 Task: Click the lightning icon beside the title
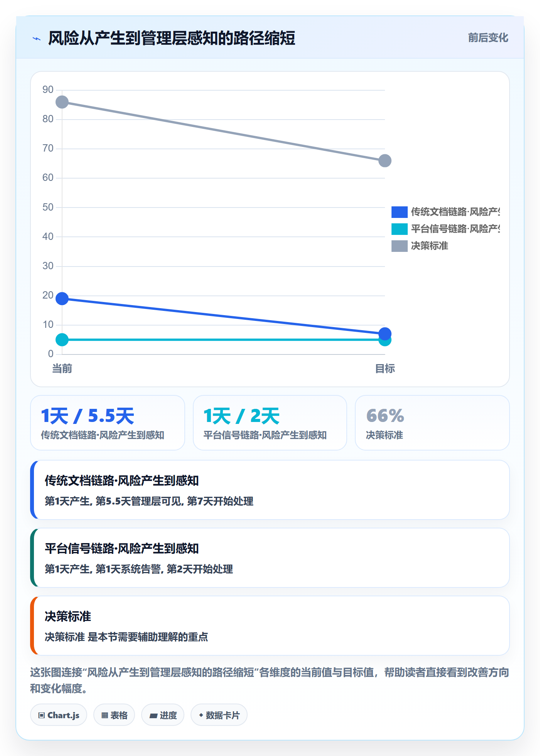point(37,39)
